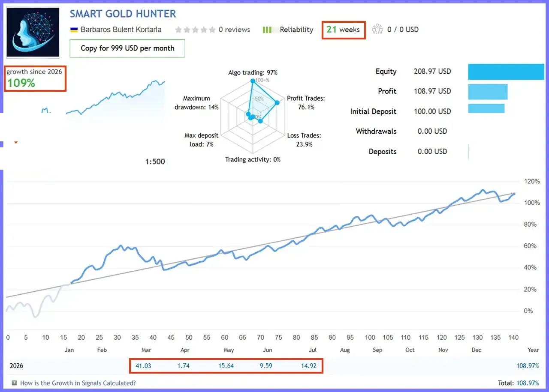Open the Smart Gold Hunter signal avatar
Screen dimensions: 549x392
tap(33, 32)
